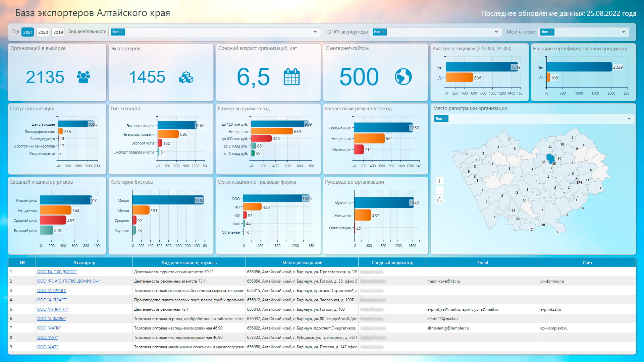Open the ООО "А-ПРИНТ" link
Viewport: 644px width, 362px height.
(52, 309)
